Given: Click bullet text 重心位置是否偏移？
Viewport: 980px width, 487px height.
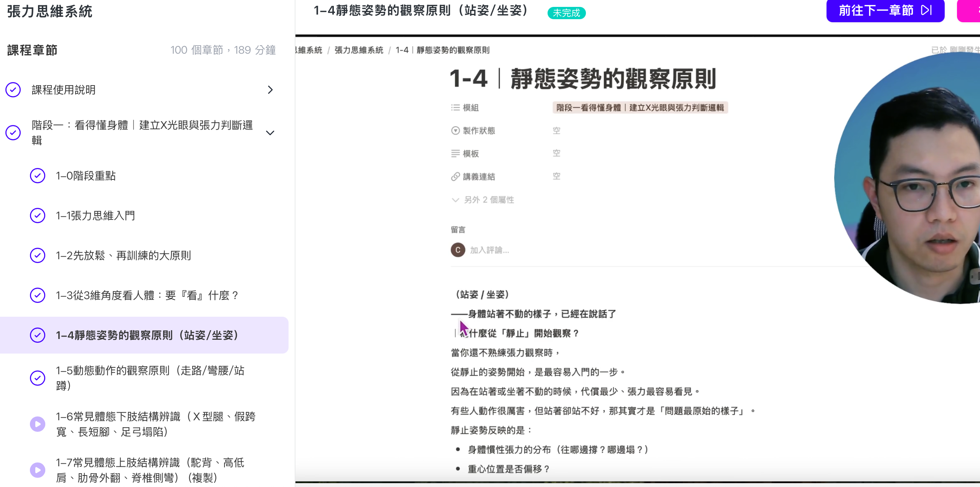Looking at the screenshot, I should [x=509, y=469].
